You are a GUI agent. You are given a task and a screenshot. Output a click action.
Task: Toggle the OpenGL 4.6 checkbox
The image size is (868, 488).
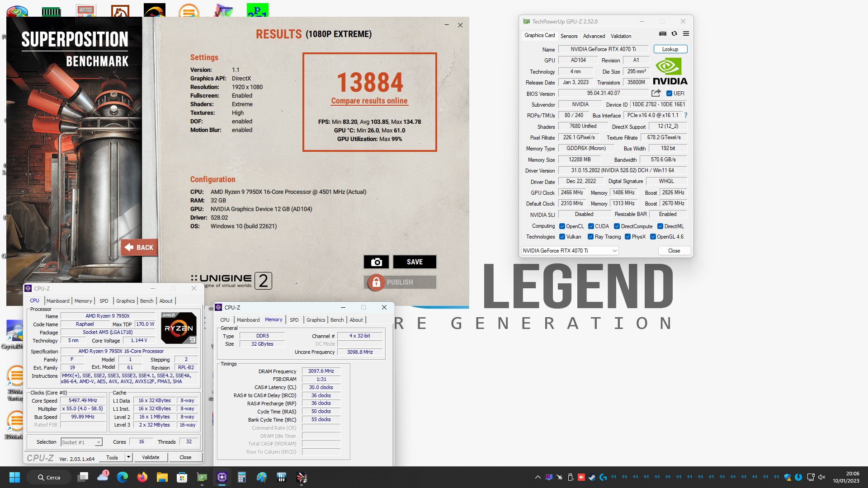click(x=653, y=237)
